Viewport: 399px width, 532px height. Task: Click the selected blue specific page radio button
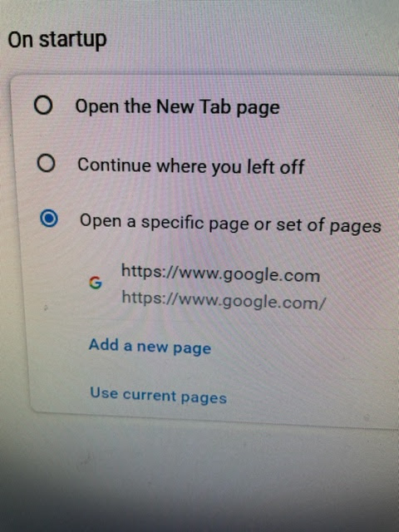click(49, 218)
